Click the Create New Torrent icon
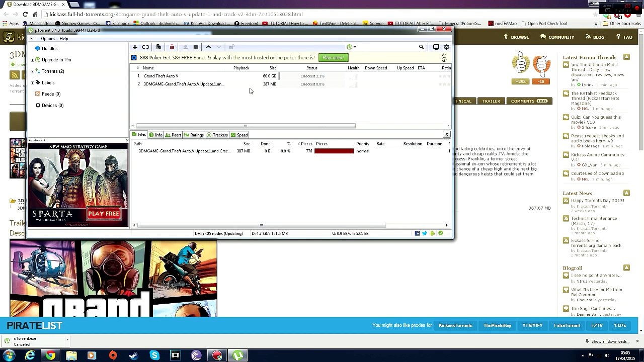The height and width of the screenshot is (362, 644). pos(158,47)
